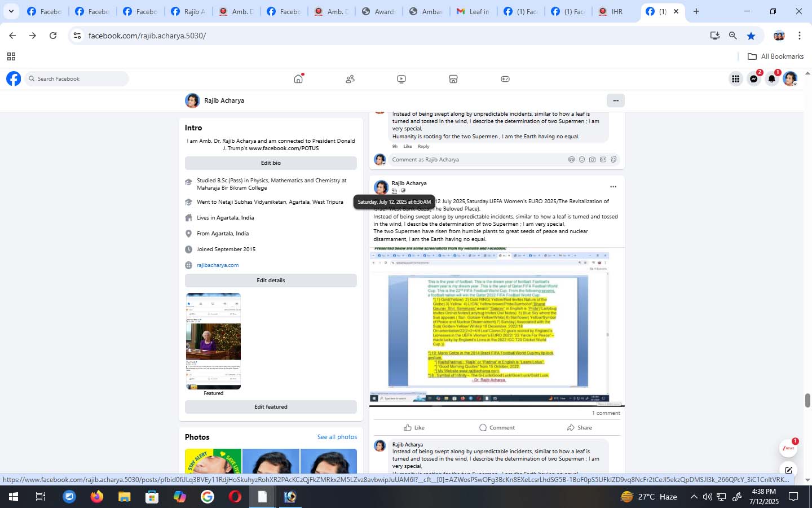Screen dimensions: 812x508
Task: Open Facebook notifications bell
Action: (x=772, y=79)
